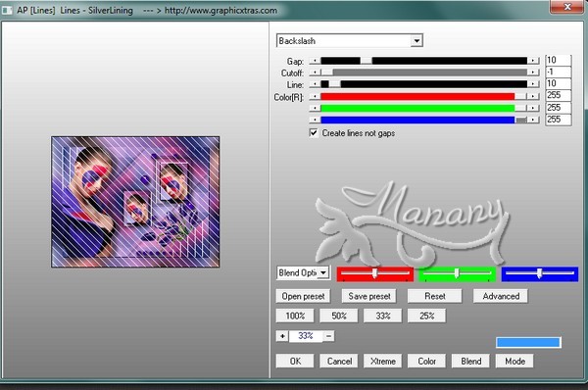Viewport: 588px width, 390px height.
Task: Click the Mode button
Action: coord(514,361)
